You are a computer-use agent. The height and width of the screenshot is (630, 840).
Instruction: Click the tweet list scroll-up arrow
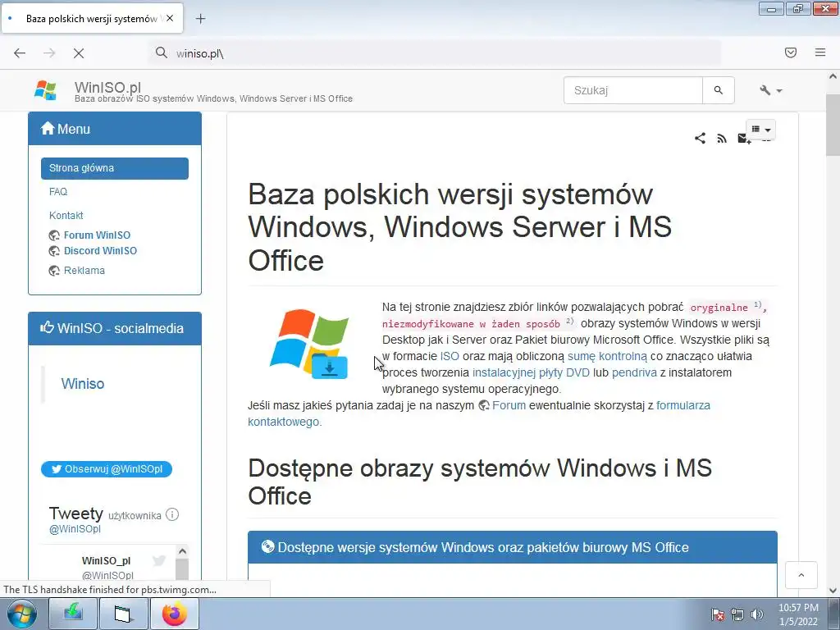[182, 551]
